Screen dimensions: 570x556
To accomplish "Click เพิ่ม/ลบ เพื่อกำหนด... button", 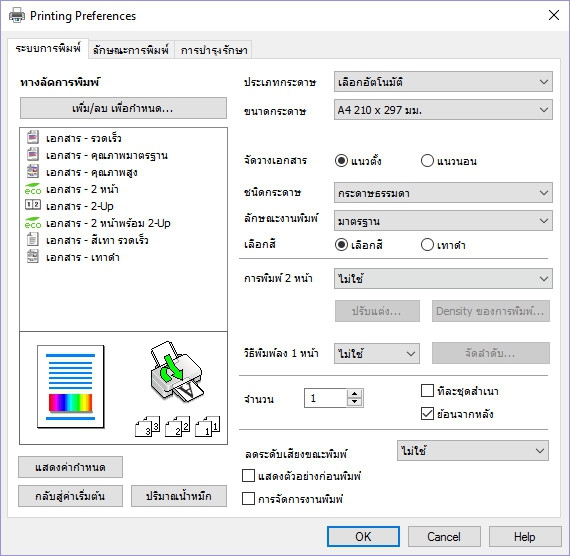I will click(123, 108).
